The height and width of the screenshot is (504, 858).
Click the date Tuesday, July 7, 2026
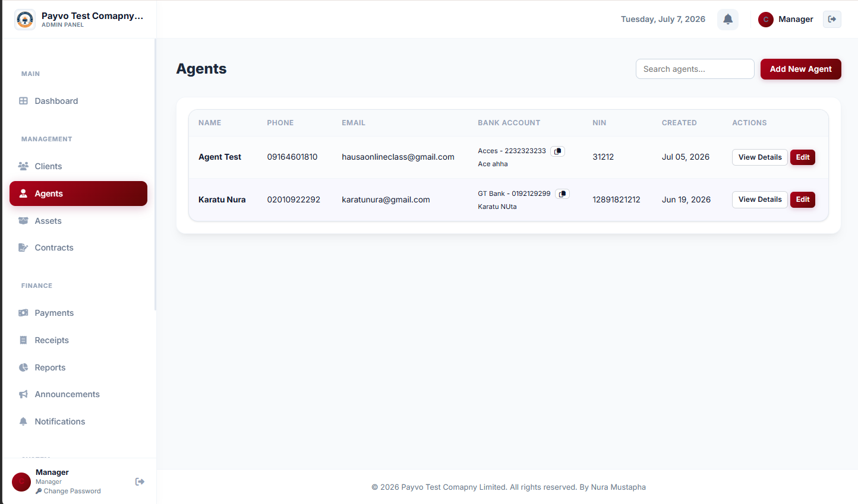(663, 19)
